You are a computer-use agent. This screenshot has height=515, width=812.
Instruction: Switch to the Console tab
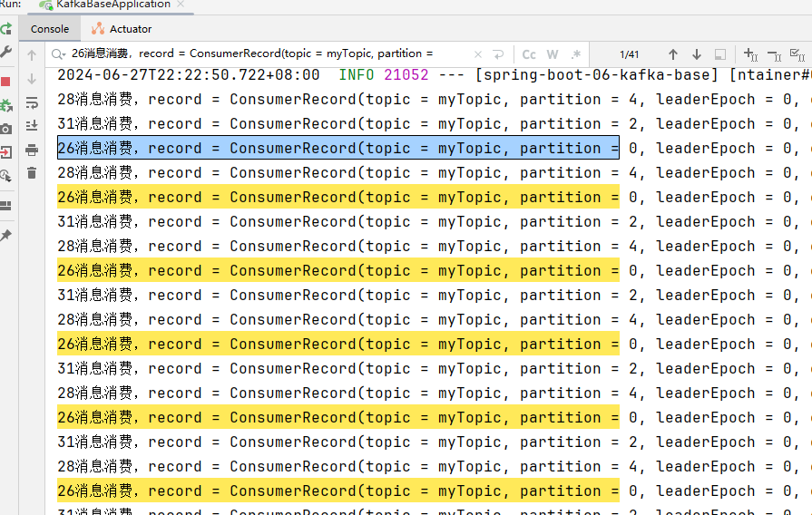click(x=50, y=29)
